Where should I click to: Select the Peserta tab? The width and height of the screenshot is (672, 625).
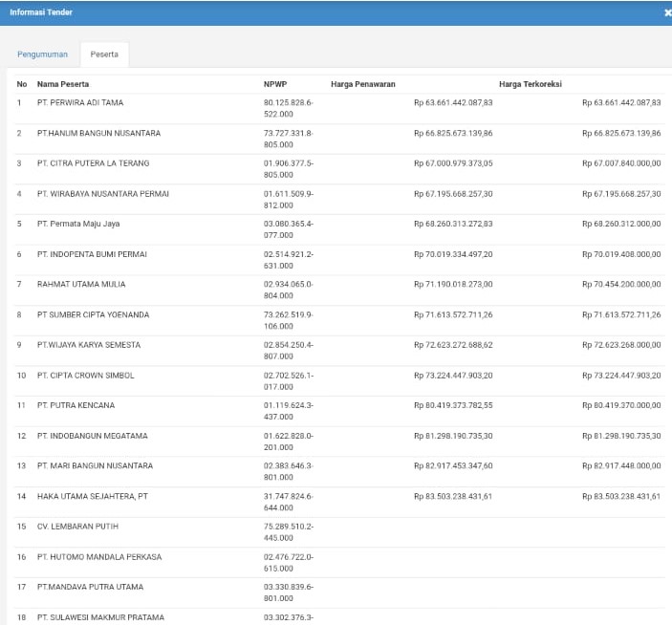pyautogui.click(x=104, y=54)
